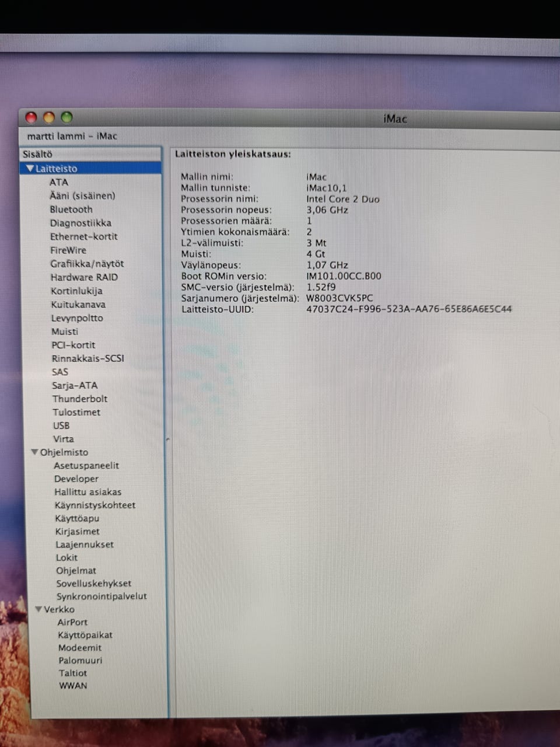Select Asetuspaneelit under Ohjelmisto
The image size is (560, 747).
(x=86, y=466)
